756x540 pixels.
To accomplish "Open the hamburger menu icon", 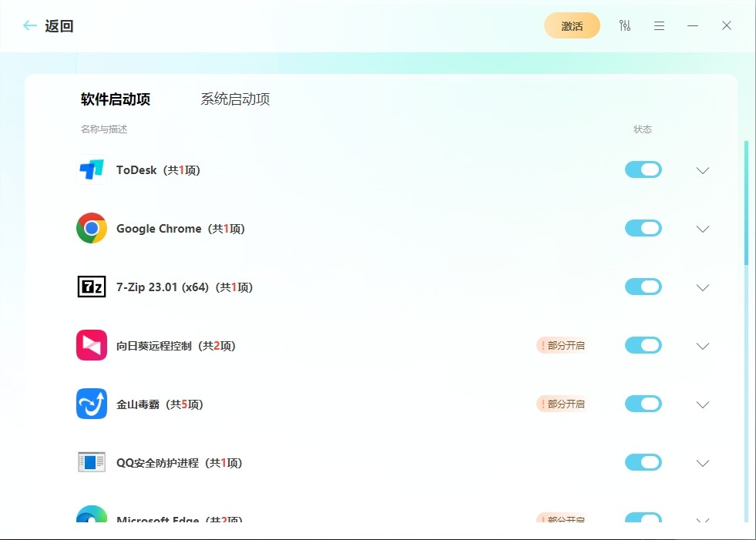I will click(659, 25).
